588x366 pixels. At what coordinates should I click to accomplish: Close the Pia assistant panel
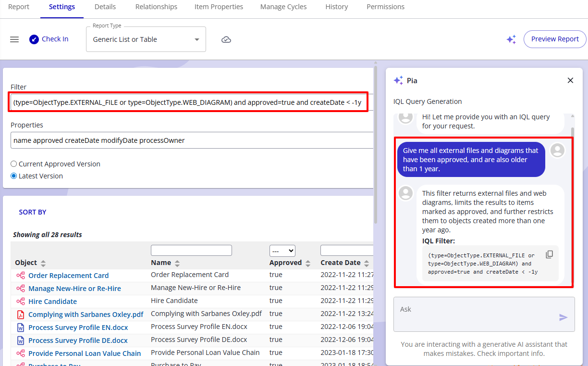pyautogui.click(x=570, y=80)
